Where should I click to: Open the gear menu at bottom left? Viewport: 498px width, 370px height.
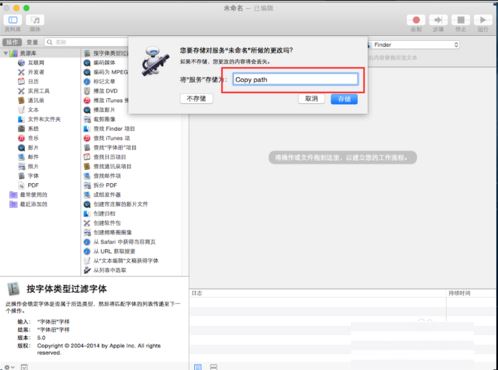coord(9,367)
